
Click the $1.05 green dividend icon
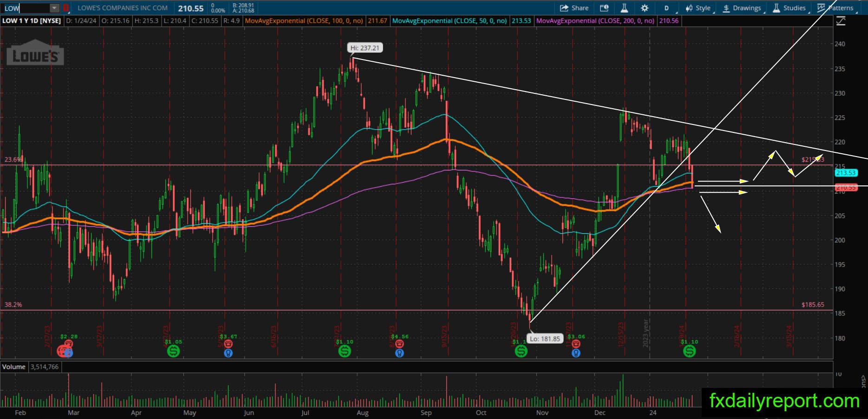pyautogui.click(x=173, y=352)
